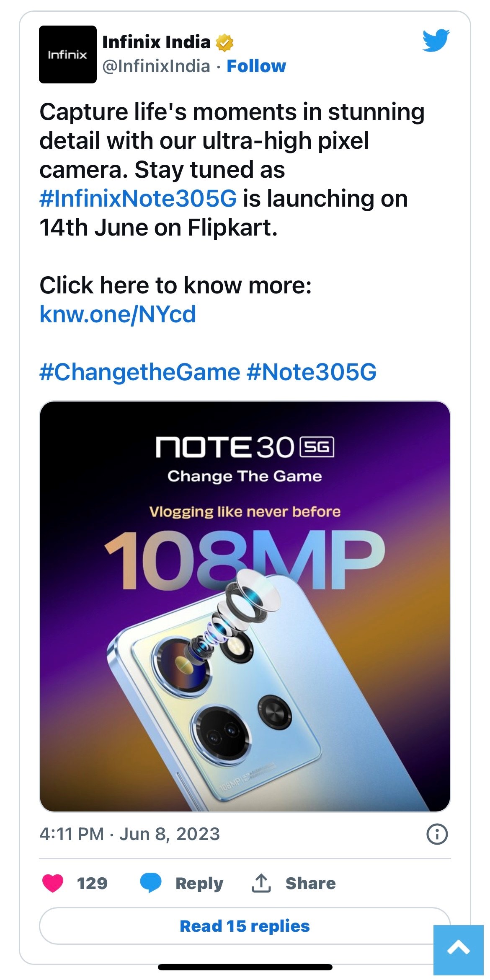
Task: Tap the scroll-to-top chevron button
Action: [458, 949]
